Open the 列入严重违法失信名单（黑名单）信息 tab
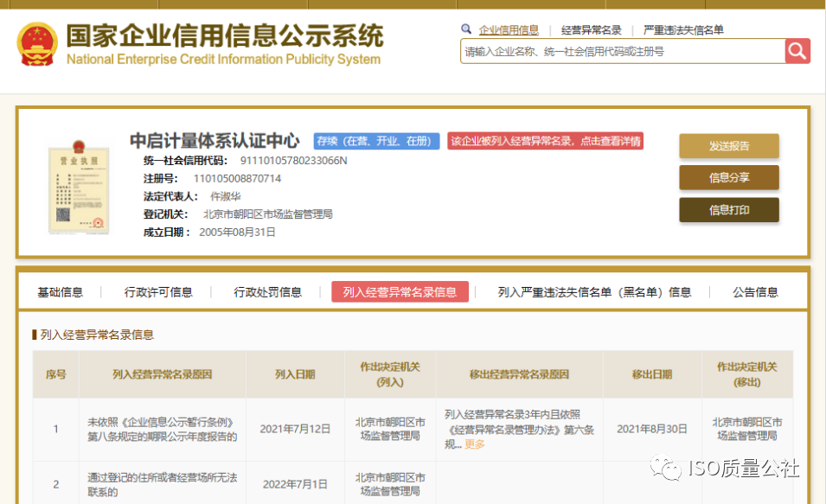This screenshot has width=826, height=504. 592,291
